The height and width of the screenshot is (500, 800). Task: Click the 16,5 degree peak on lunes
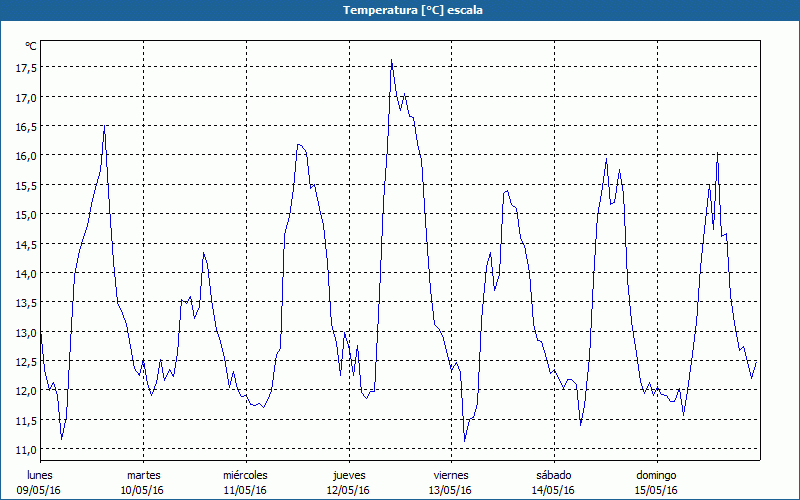[104, 126]
